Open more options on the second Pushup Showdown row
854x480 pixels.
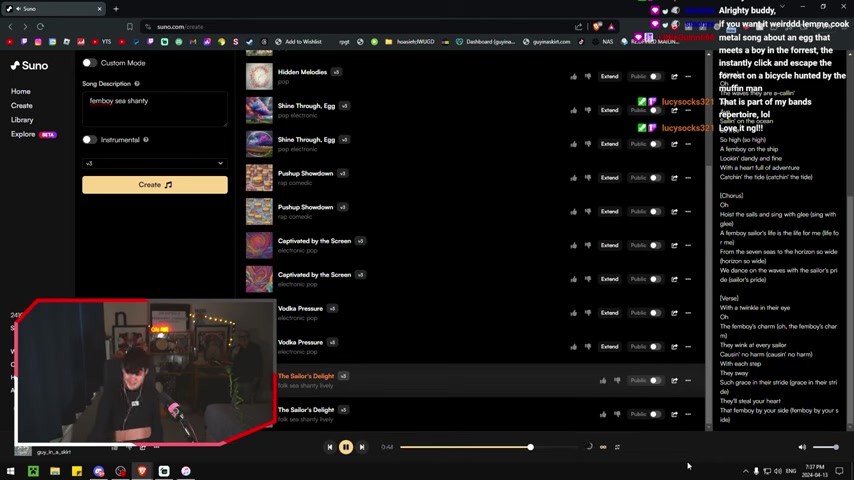(688, 211)
